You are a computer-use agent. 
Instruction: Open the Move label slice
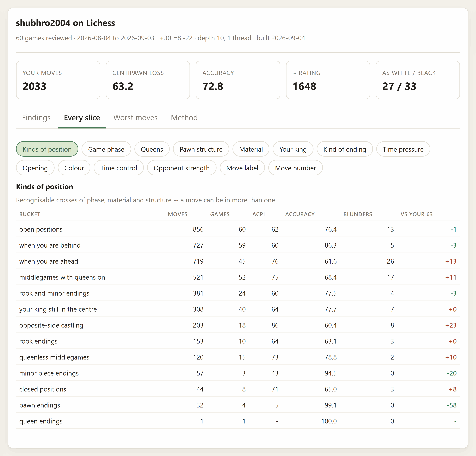tap(242, 168)
